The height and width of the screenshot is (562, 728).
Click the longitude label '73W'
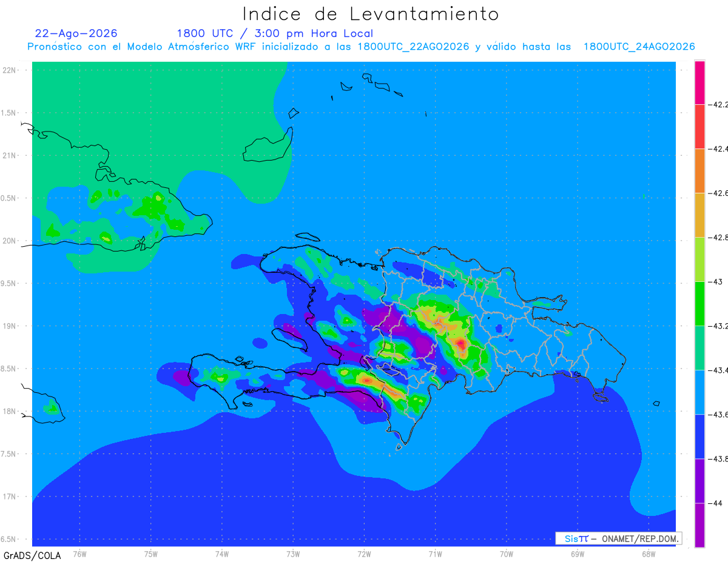293,554
